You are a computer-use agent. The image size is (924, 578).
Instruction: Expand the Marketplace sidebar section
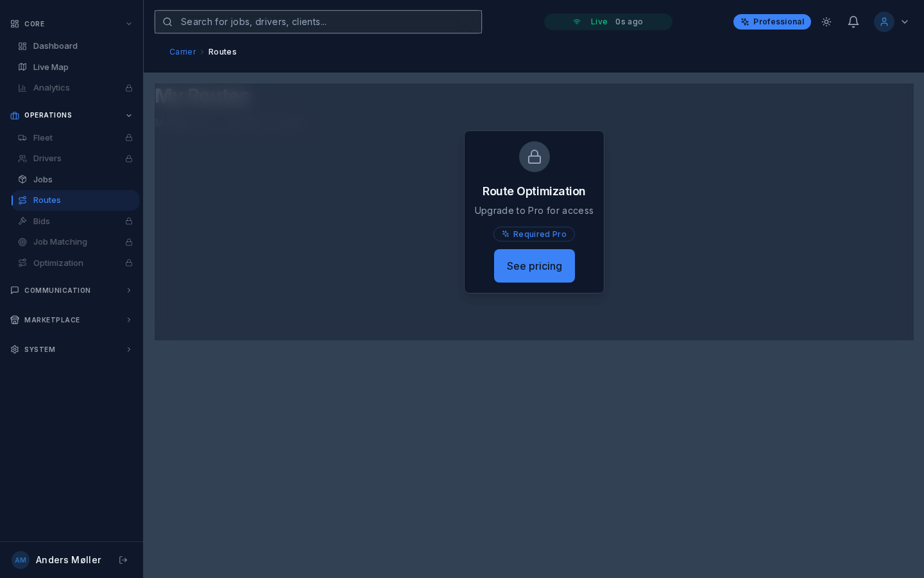[129, 320]
